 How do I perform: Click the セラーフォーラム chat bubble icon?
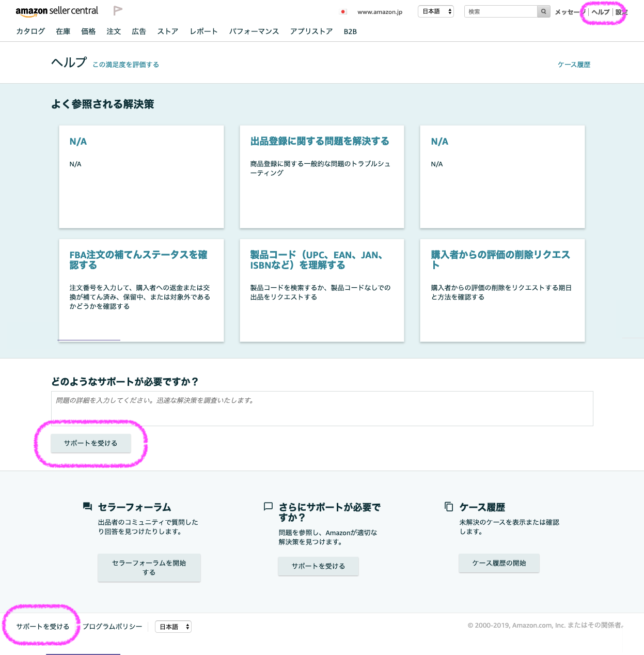point(87,507)
